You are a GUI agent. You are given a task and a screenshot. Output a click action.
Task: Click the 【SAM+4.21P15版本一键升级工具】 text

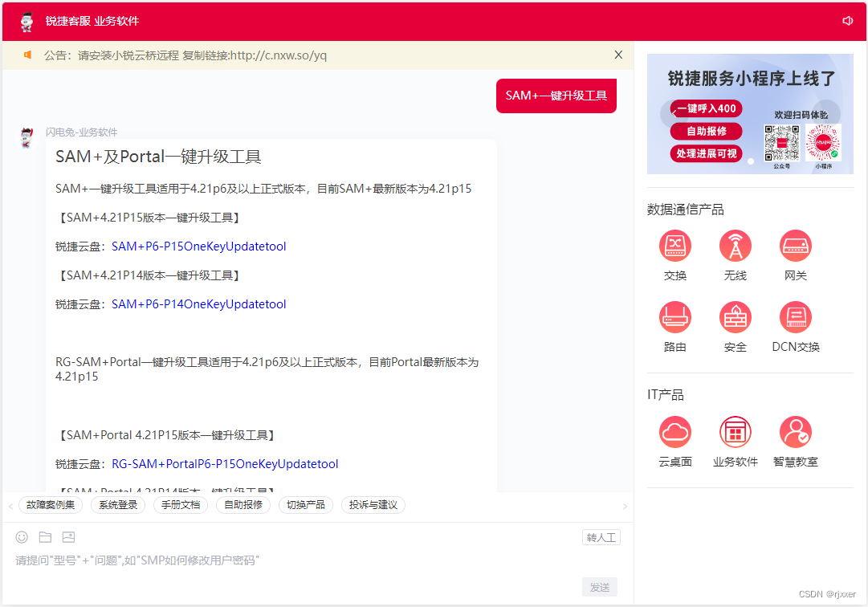[149, 218]
